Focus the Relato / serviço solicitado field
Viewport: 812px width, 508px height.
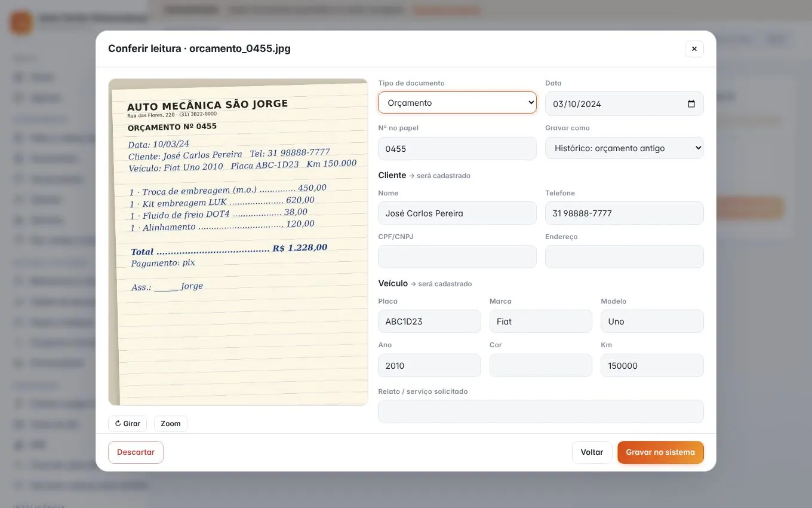tap(541, 411)
